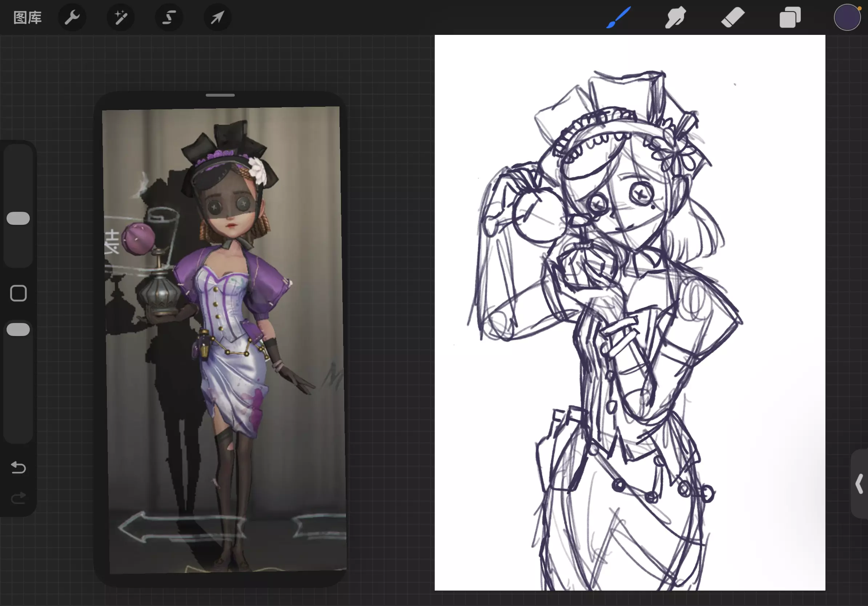Expand the collapsed right-edge panel chevron
The height and width of the screenshot is (606, 868).
tap(859, 484)
